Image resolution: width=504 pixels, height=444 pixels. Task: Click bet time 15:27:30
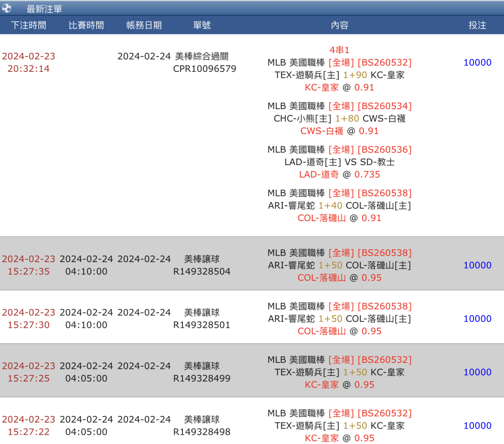(x=28, y=325)
